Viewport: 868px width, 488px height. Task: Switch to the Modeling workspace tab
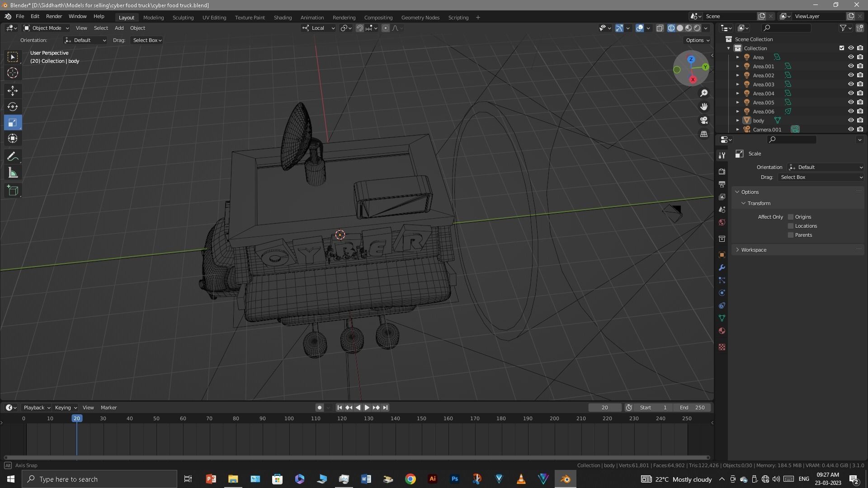153,17
